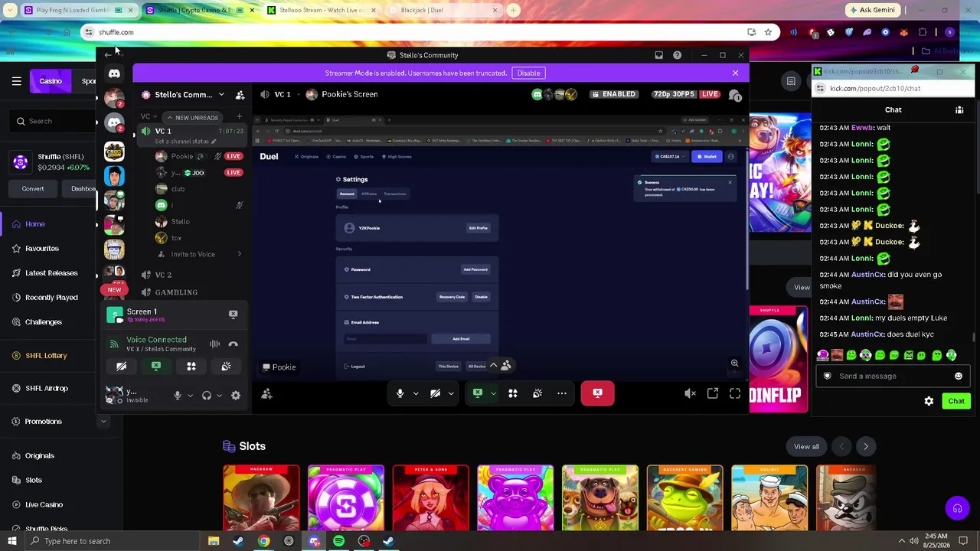This screenshot has height=551, width=980.
Task: Open Discord inbox icon in title bar
Action: [x=658, y=55]
